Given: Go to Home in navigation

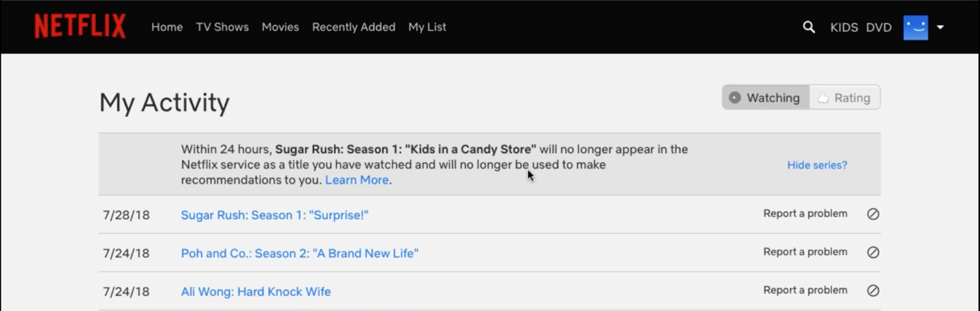Looking at the screenshot, I should tap(167, 27).
